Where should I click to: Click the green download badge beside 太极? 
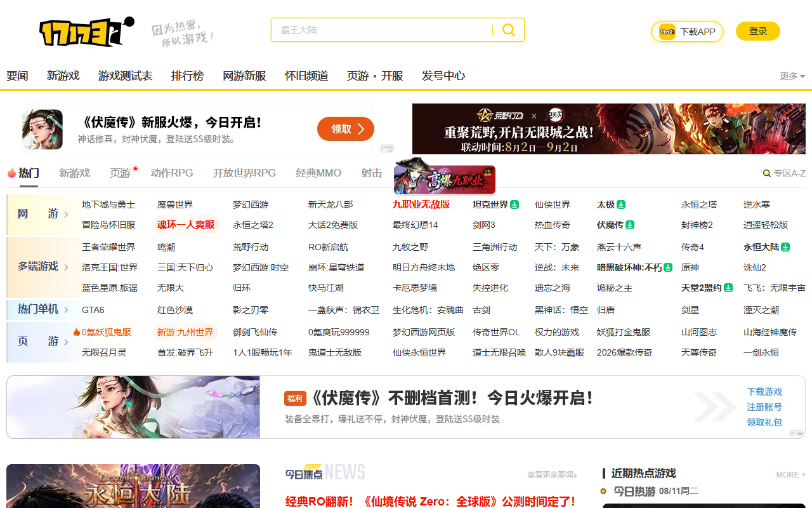pyautogui.click(x=622, y=204)
